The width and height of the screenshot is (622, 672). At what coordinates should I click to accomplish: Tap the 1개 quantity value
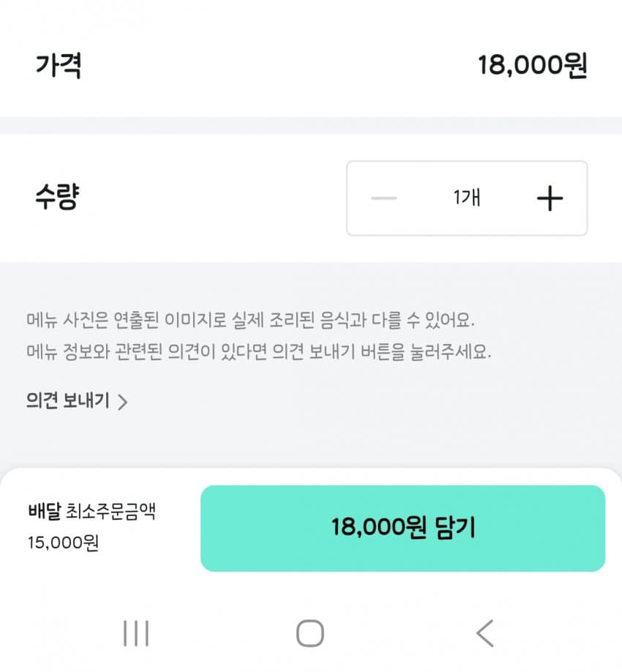coord(467,198)
